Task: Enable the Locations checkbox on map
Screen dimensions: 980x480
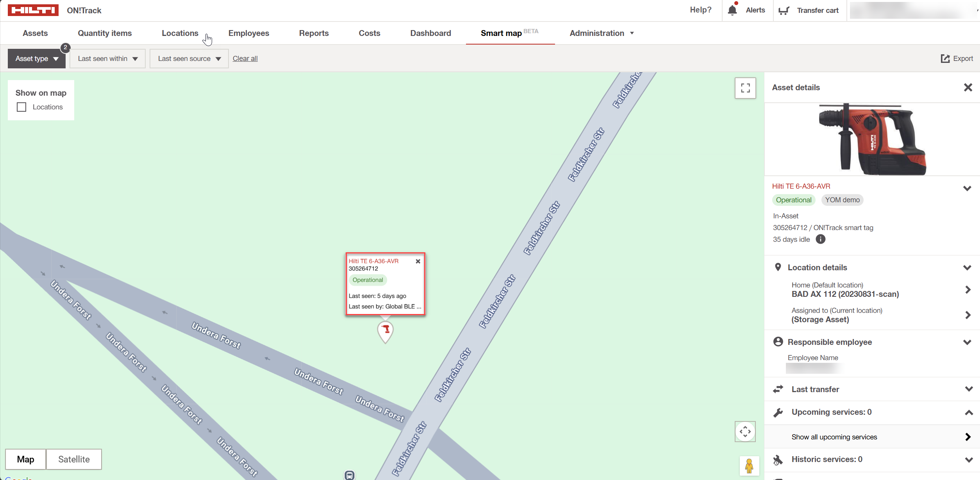Action: pos(21,107)
